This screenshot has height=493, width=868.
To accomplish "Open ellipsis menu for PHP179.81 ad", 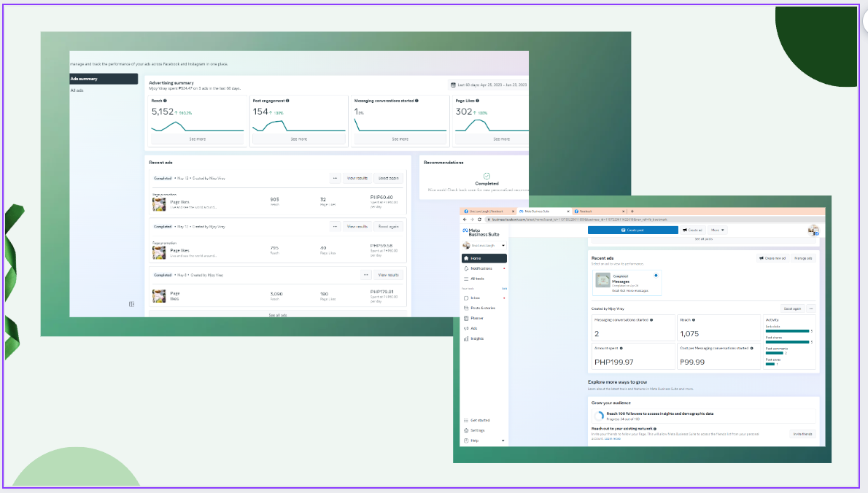I will click(366, 275).
